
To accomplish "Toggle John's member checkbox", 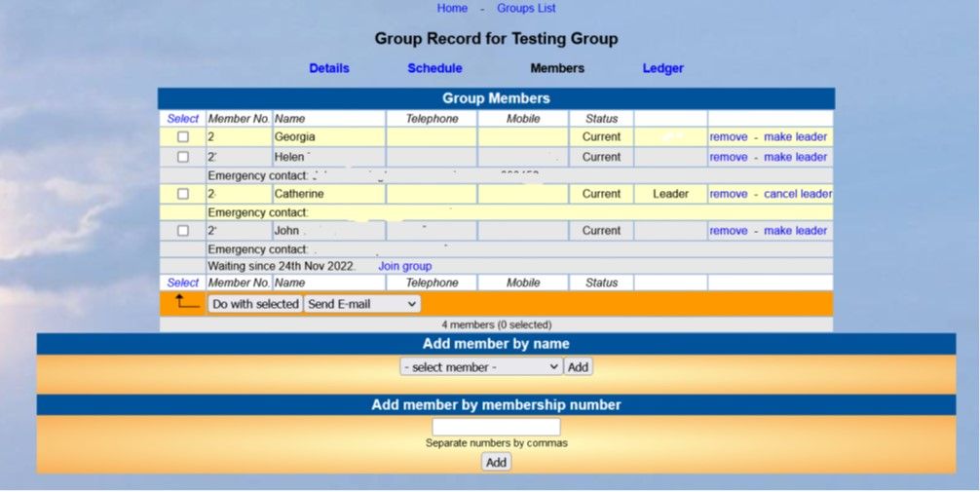I will click(183, 231).
